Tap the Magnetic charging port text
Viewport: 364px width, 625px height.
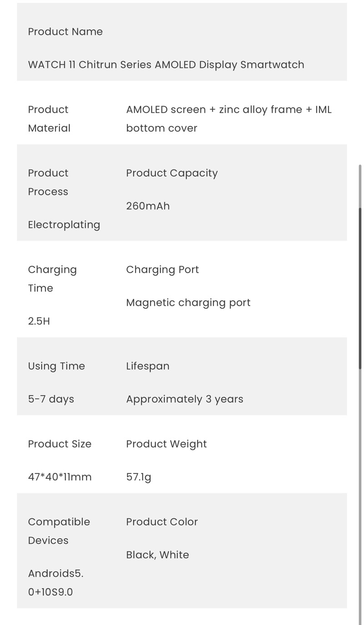pos(188,303)
